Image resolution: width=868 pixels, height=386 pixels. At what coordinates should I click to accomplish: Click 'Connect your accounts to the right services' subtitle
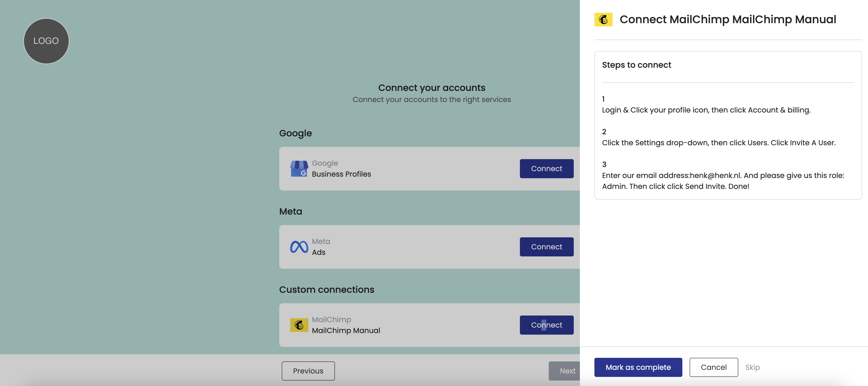432,99
